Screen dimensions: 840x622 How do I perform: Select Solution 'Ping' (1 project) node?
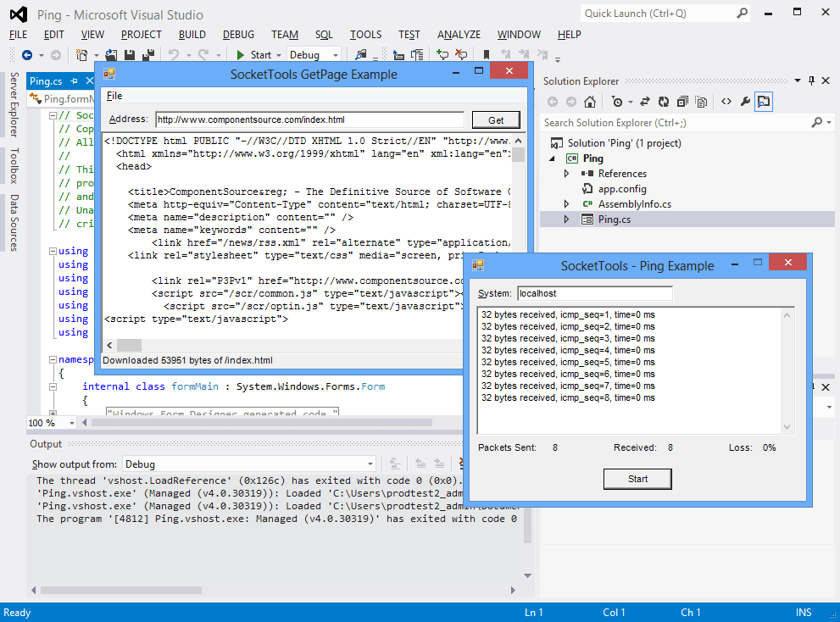point(624,143)
